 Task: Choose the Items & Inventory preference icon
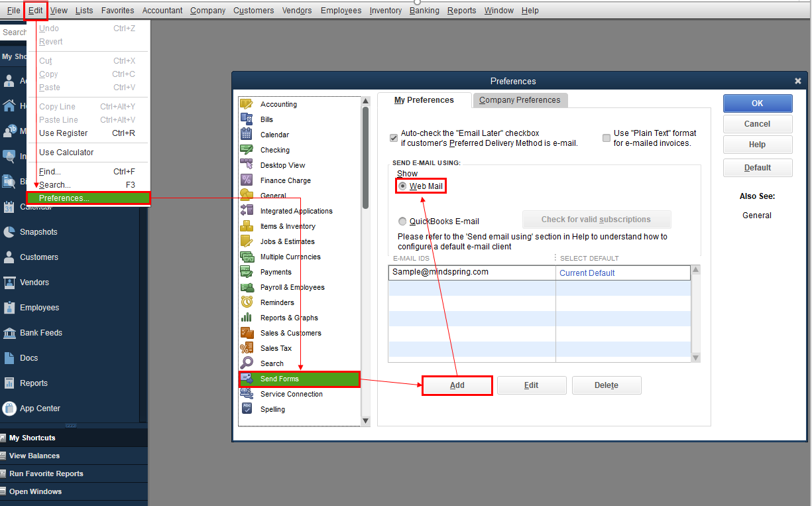click(x=247, y=226)
